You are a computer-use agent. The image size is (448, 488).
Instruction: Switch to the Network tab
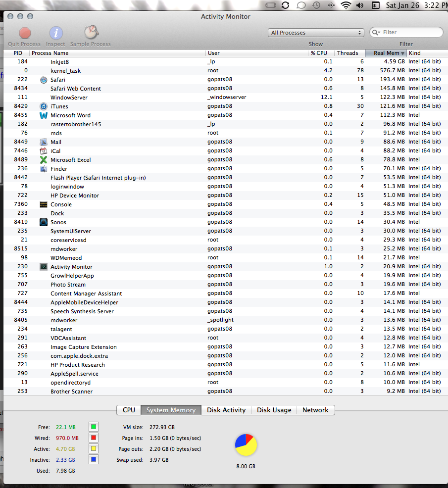click(x=315, y=410)
